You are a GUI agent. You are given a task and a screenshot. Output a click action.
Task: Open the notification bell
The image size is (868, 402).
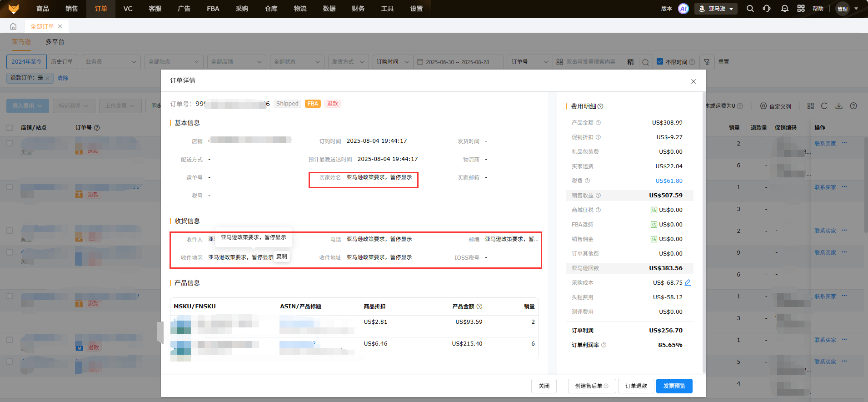coord(784,9)
